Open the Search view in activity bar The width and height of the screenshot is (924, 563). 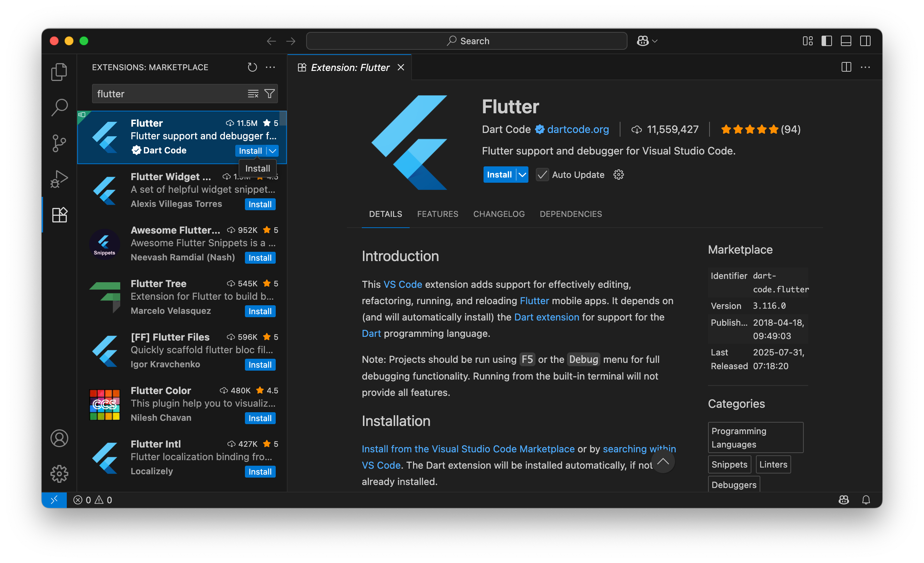pyautogui.click(x=59, y=107)
